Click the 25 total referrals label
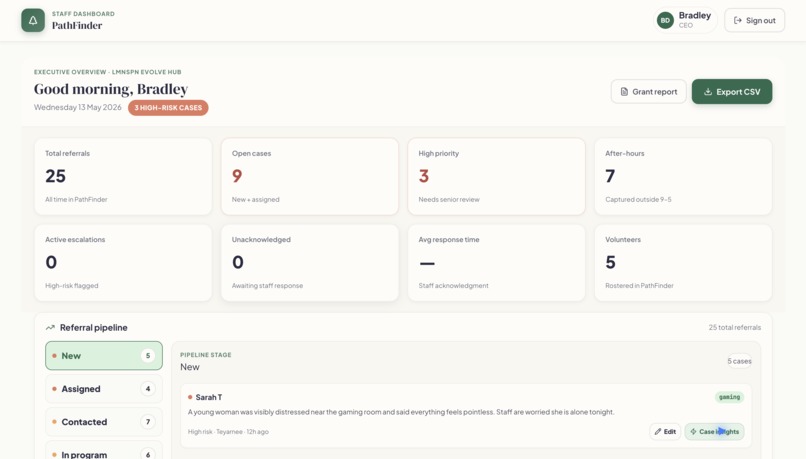The width and height of the screenshot is (806, 459). click(735, 327)
